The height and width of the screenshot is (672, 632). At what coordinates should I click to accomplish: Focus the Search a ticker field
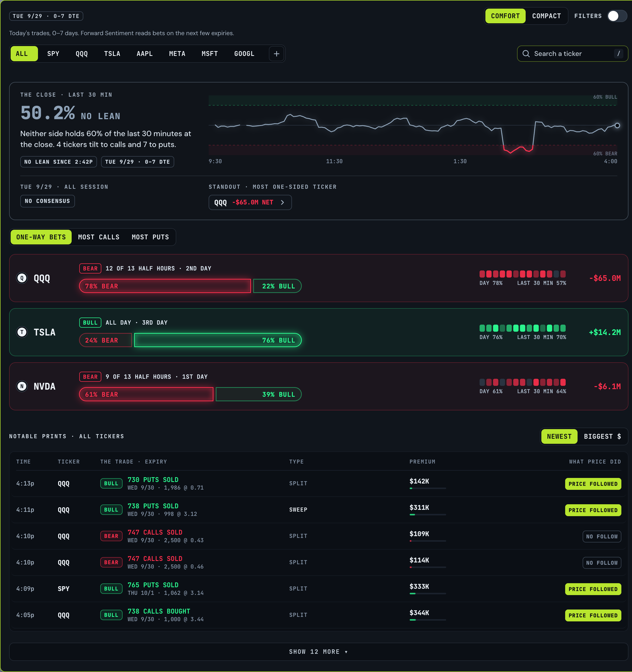[572, 54]
